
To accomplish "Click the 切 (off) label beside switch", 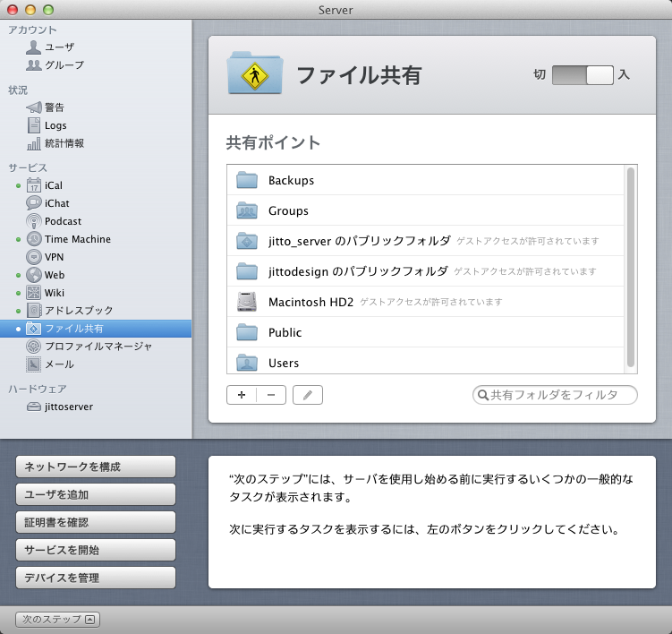I will [x=540, y=74].
